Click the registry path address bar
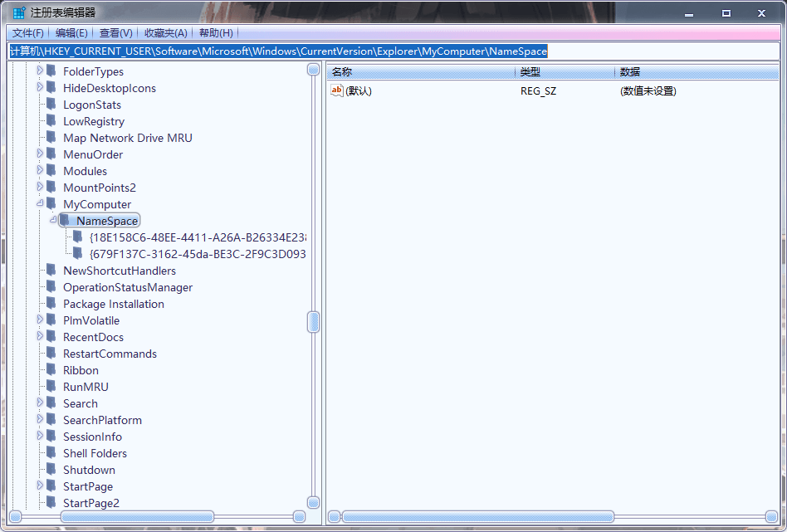 click(394, 51)
